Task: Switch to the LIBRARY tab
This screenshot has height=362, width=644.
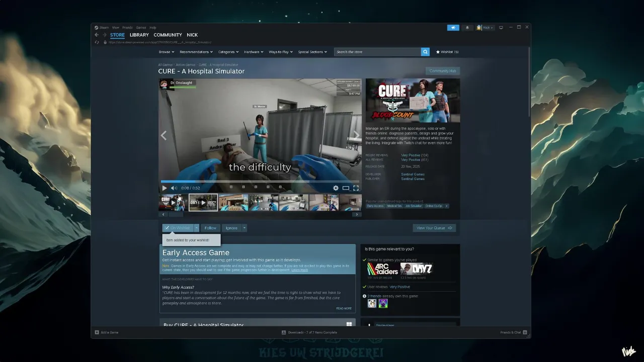Action: pos(139,35)
